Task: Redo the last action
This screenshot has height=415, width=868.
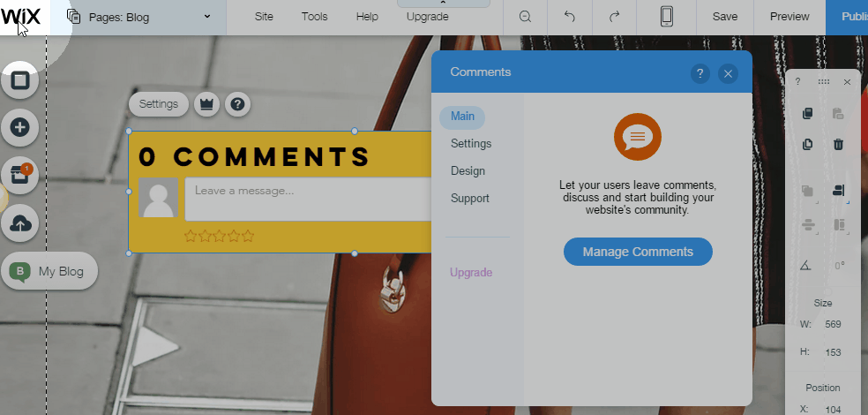Action: [614, 17]
